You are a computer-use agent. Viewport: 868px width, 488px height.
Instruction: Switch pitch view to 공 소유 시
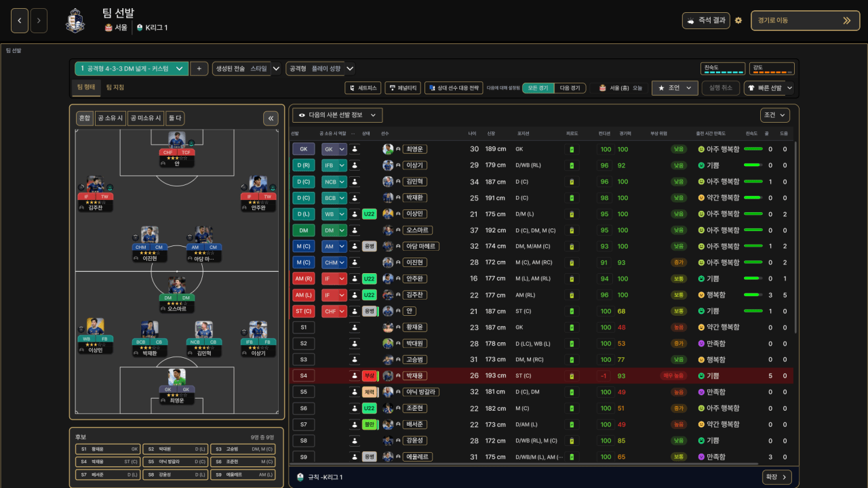[x=111, y=119]
